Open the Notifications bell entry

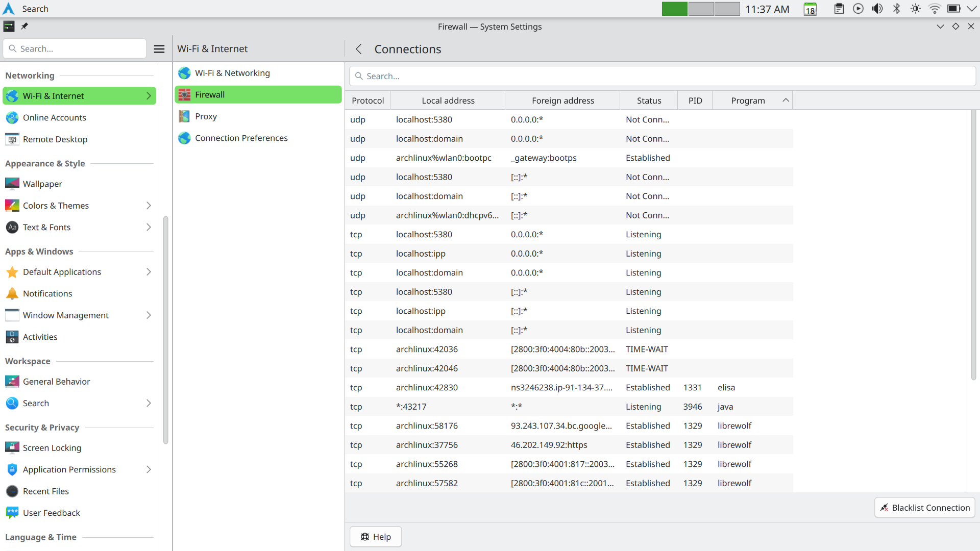pos(47,293)
